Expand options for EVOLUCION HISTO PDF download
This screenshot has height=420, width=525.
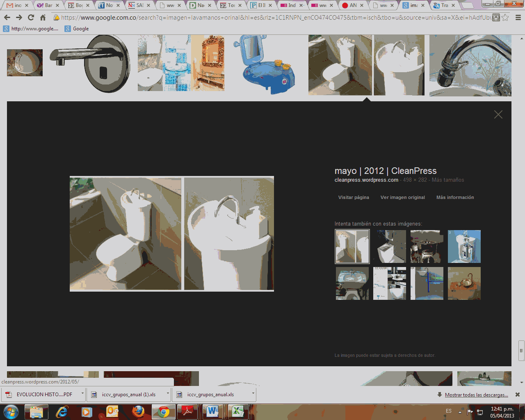point(82,394)
